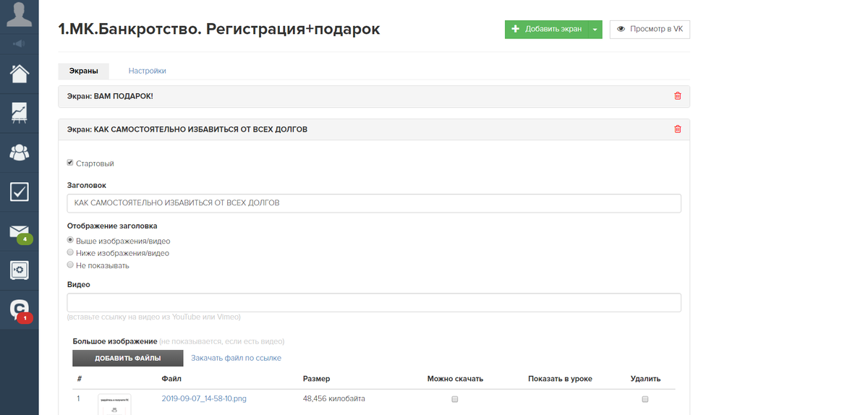Select the 'Экраны' tab
Viewport: 868px width, 415px height.
[x=83, y=71]
